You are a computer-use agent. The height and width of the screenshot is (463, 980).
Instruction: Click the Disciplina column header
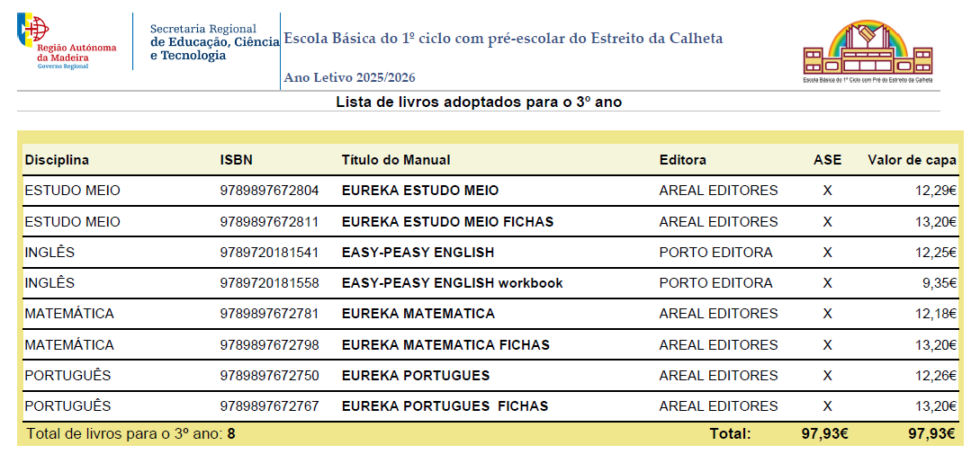(x=57, y=160)
